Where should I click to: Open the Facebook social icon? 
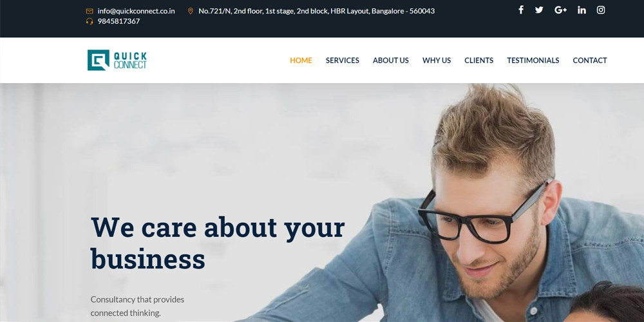521,10
